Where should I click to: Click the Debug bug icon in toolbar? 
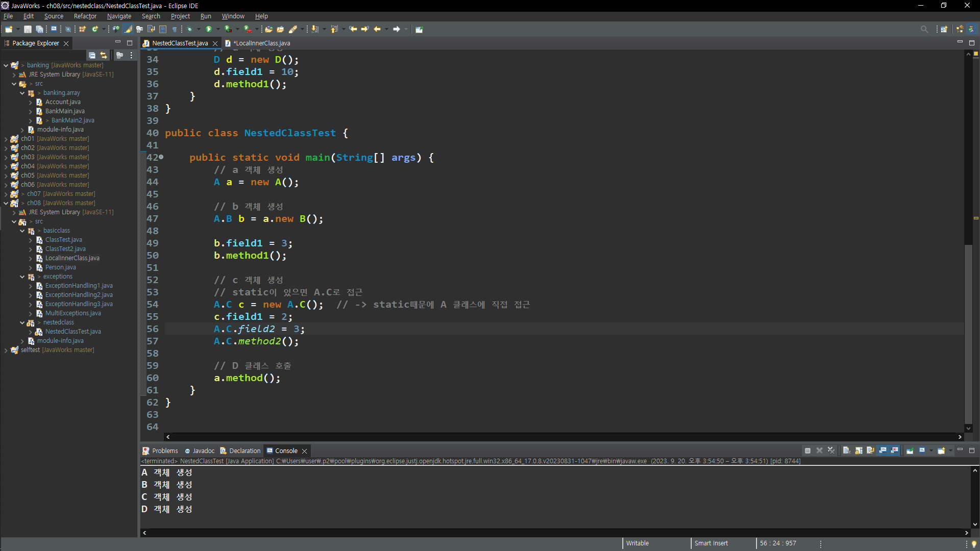(189, 29)
